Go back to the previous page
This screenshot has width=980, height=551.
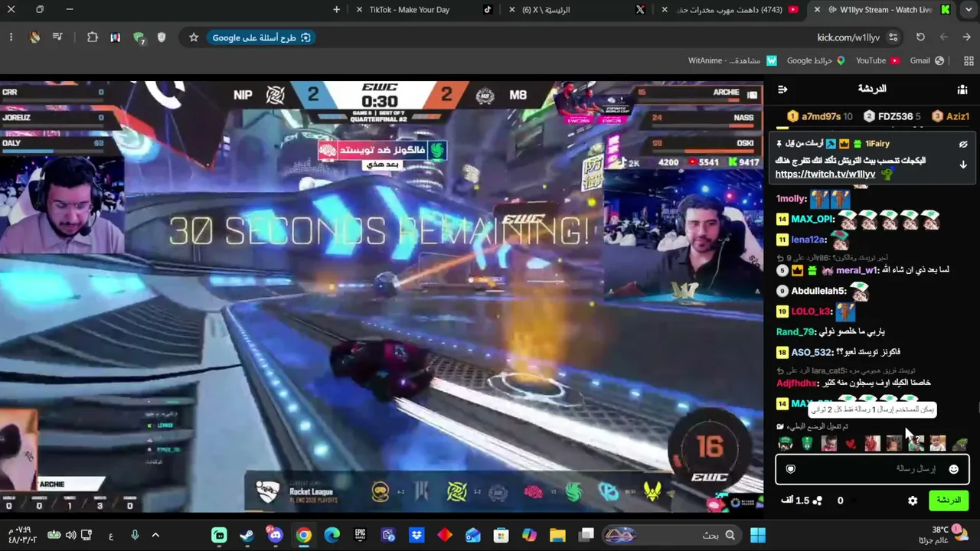coord(966,37)
